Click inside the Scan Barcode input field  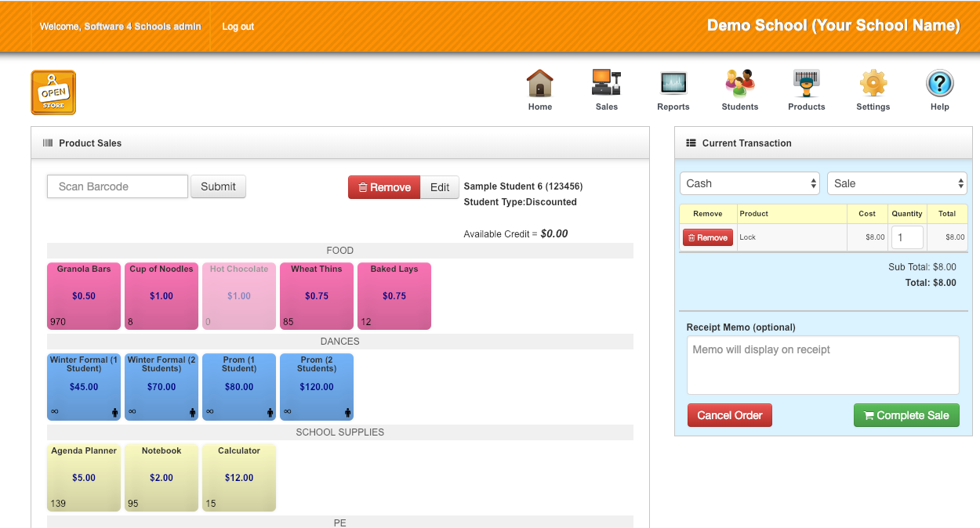[x=116, y=186]
